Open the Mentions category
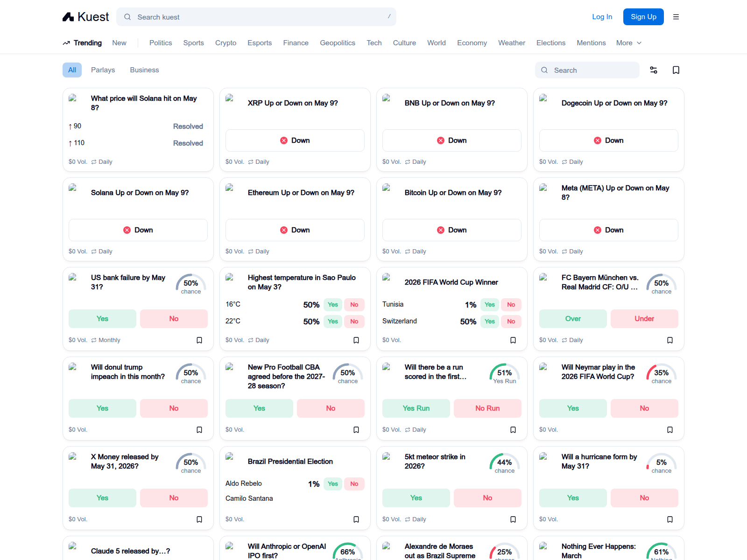Image resolution: width=747 pixels, height=560 pixels. pyautogui.click(x=591, y=43)
